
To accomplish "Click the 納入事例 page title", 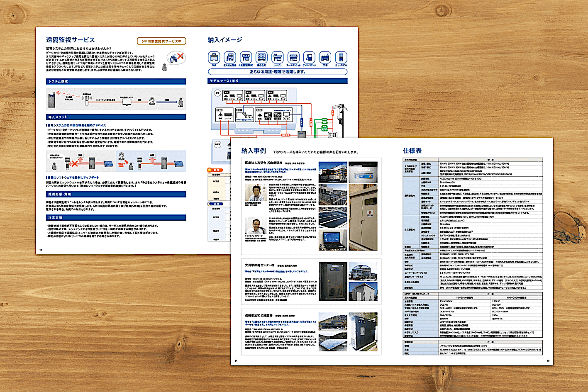I will click(254, 151).
